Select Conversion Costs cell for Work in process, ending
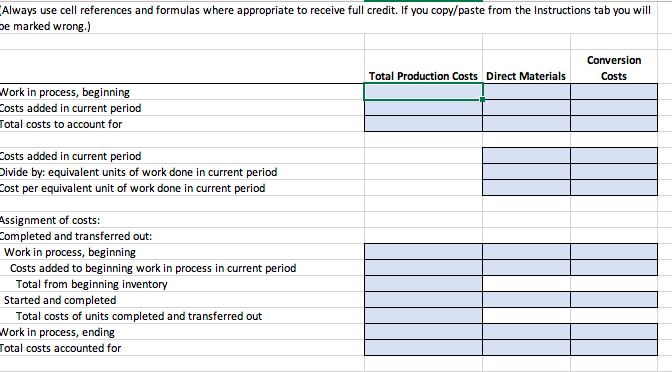 [614, 332]
